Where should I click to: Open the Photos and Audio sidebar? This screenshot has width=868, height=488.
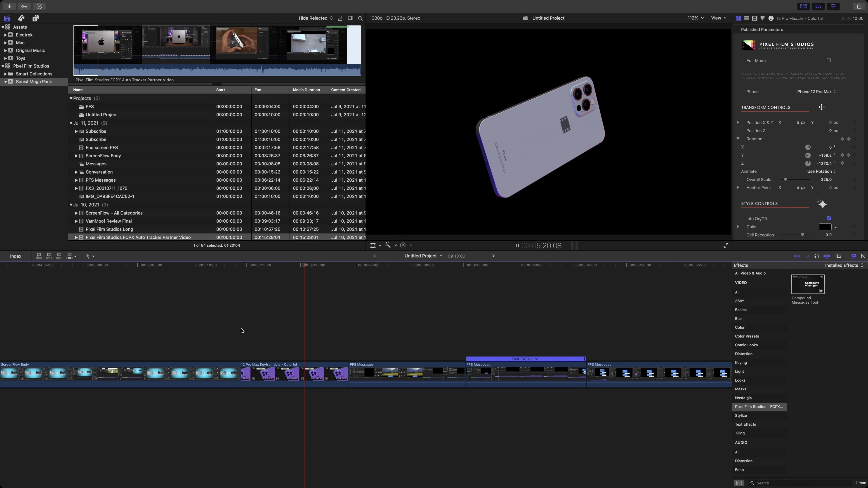pyautogui.click(x=21, y=18)
